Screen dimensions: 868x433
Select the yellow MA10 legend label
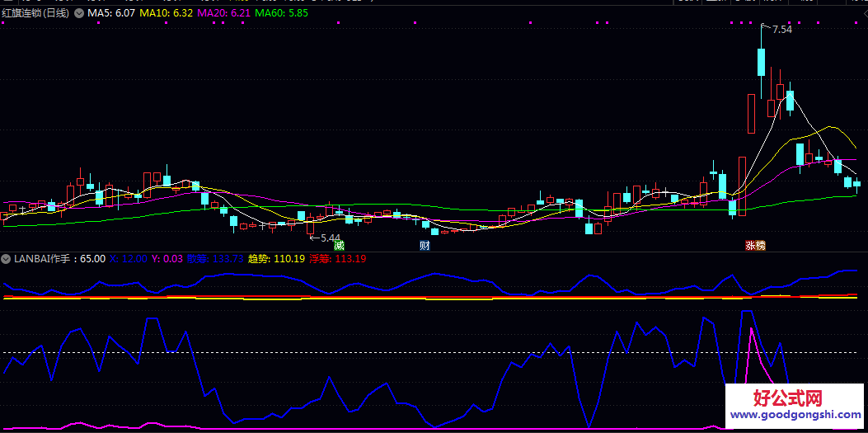pyautogui.click(x=167, y=14)
